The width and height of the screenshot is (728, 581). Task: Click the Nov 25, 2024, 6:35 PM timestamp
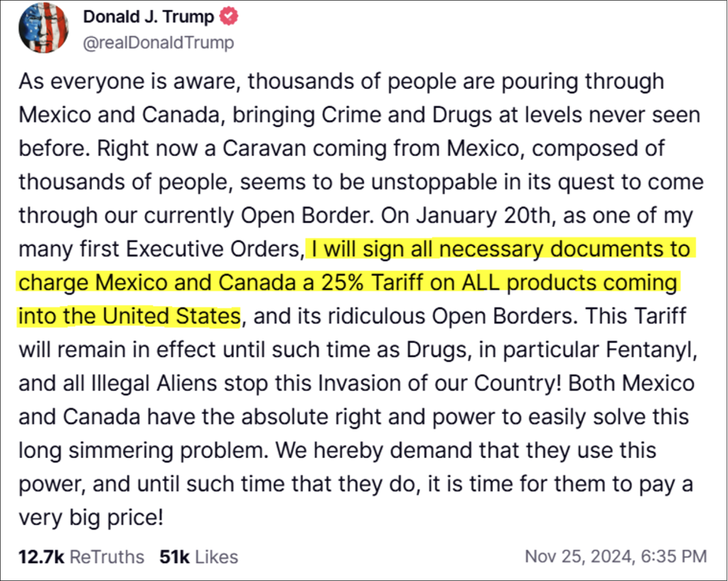click(616, 557)
